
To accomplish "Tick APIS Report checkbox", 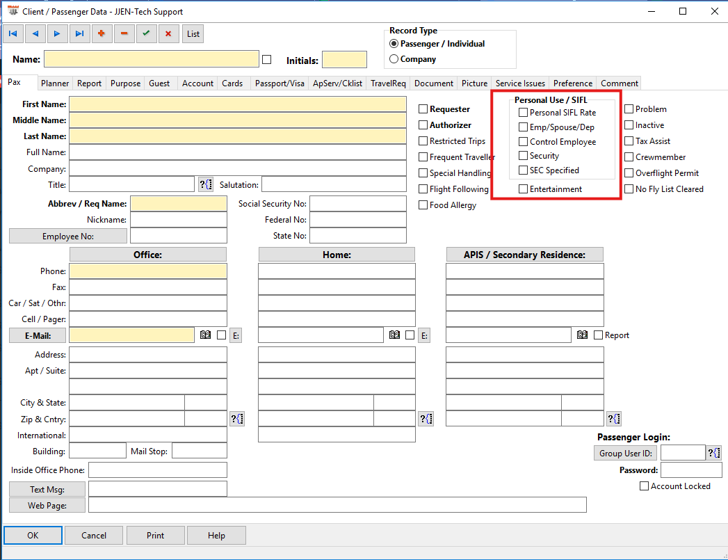I will tap(599, 335).
